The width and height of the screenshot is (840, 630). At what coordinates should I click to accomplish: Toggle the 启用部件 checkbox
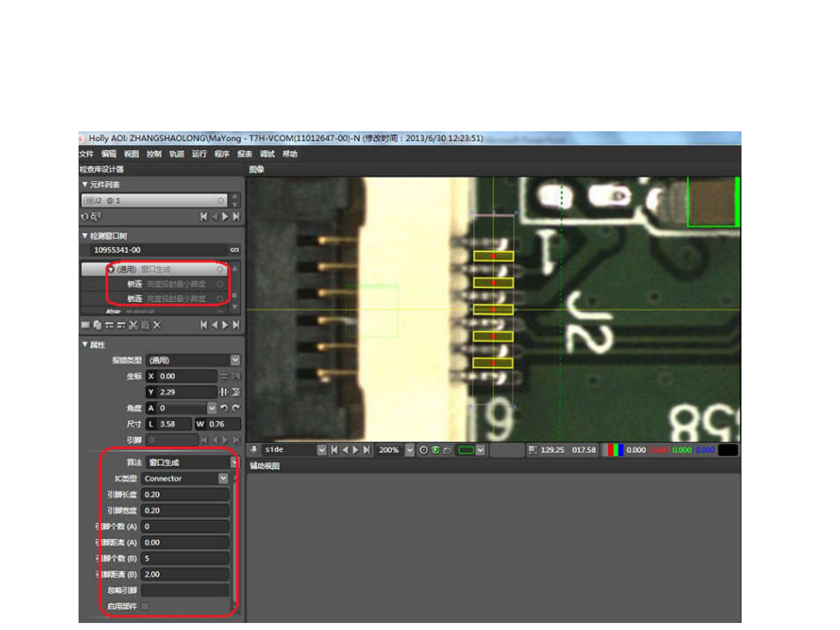[145, 606]
